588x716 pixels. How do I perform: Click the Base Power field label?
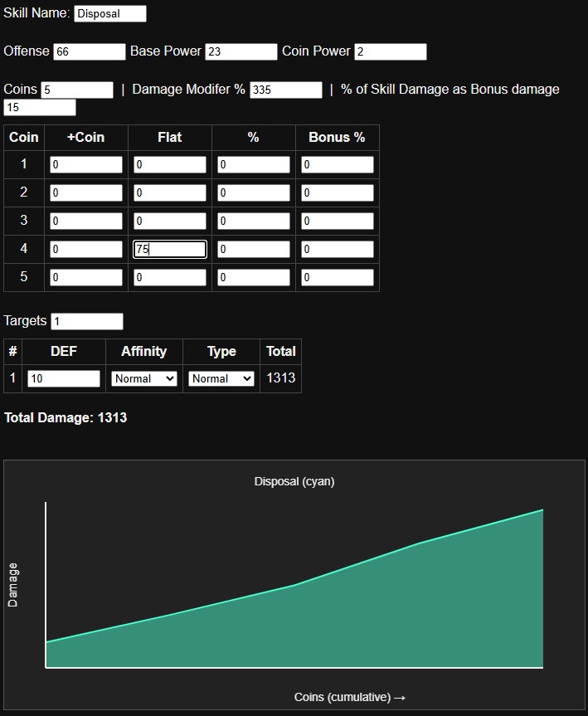click(166, 51)
